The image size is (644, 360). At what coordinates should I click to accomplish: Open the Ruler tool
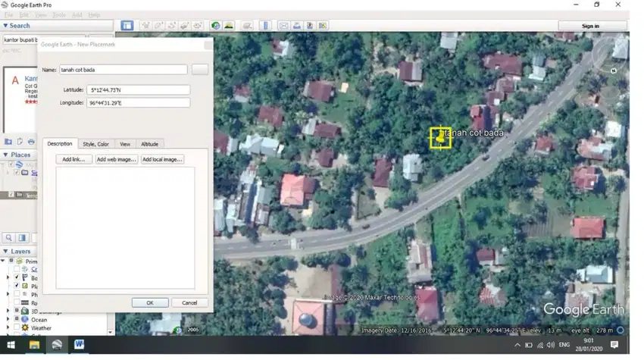265,26
